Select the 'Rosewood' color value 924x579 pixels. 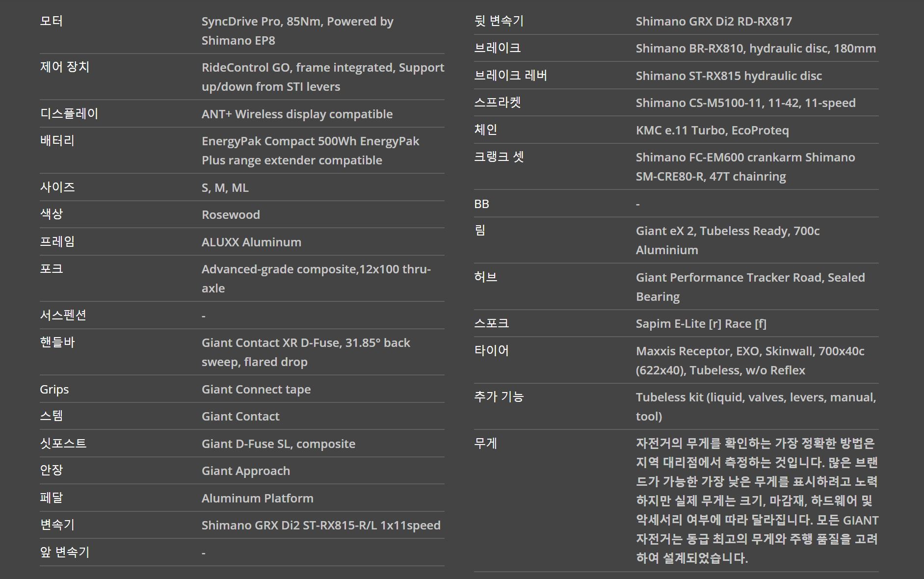231,215
